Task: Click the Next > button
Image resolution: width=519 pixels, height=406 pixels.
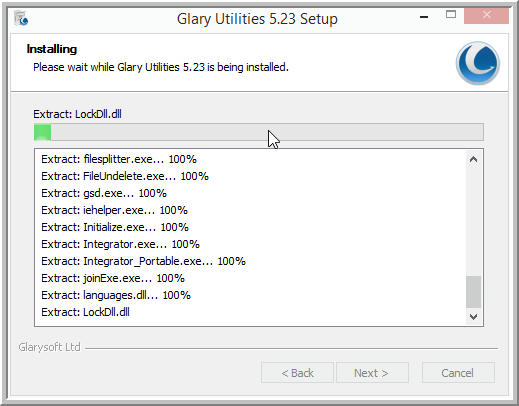Action: (x=372, y=373)
